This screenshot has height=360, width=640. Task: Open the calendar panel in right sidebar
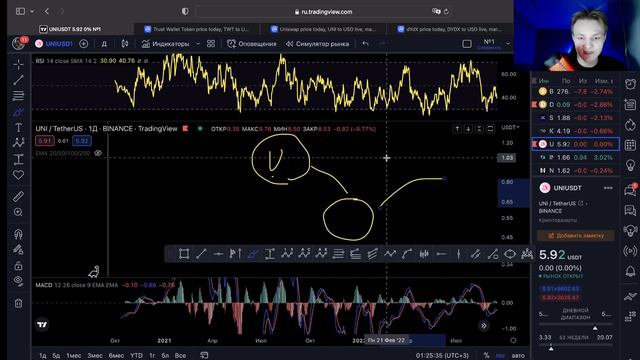click(x=630, y=144)
